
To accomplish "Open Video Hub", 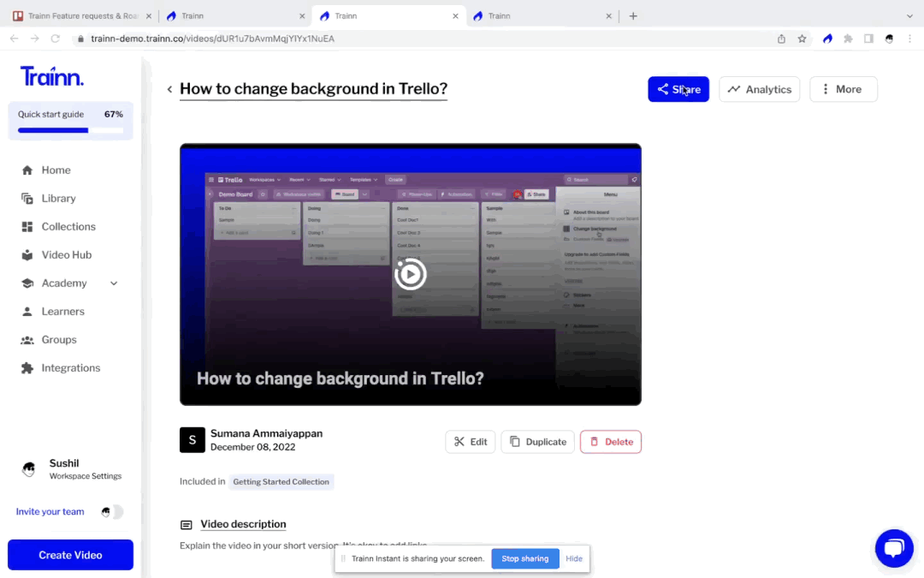I will [x=67, y=255].
